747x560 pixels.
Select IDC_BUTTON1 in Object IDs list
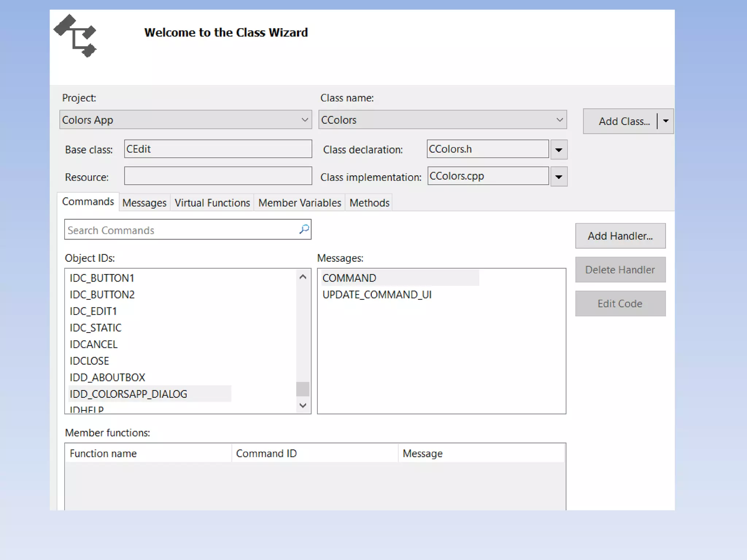[102, 278]
